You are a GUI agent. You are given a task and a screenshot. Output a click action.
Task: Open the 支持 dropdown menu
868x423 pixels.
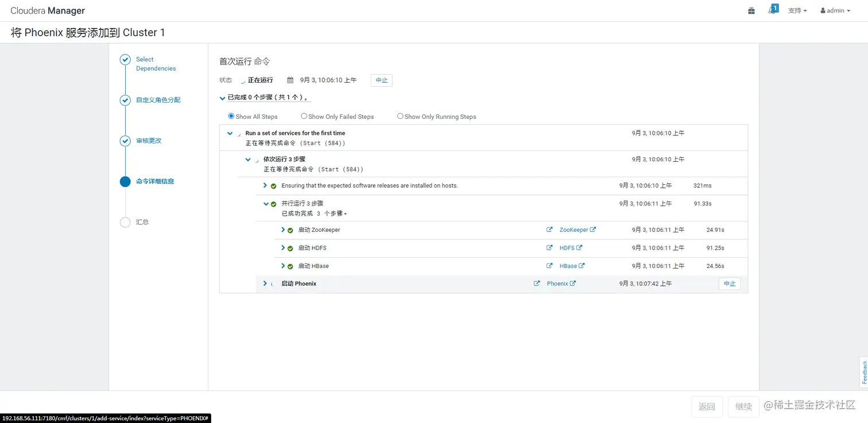[x=797, y=11]
